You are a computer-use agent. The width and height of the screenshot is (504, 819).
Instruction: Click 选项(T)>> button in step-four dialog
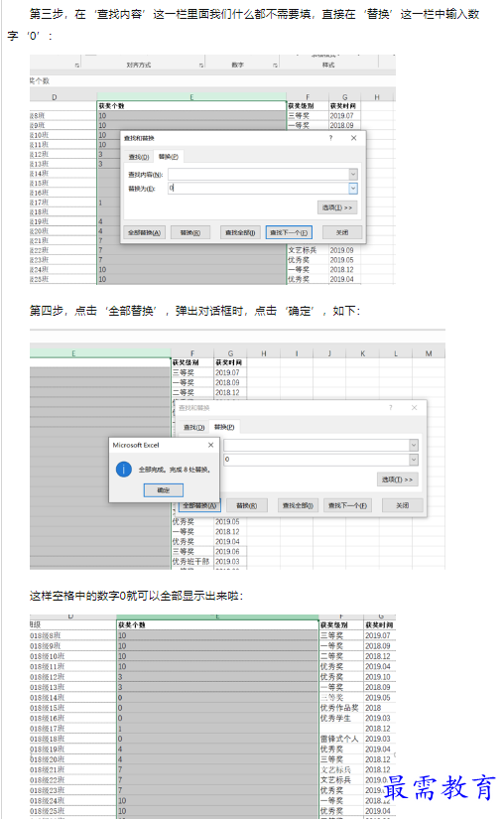coord(397,479)
